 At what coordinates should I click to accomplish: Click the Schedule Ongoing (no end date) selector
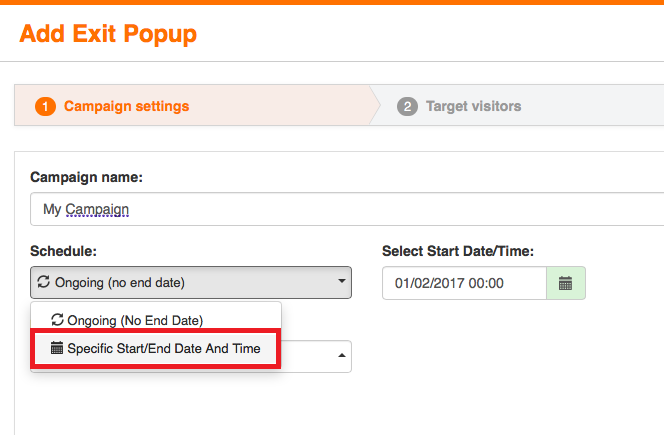coord(191,283)
